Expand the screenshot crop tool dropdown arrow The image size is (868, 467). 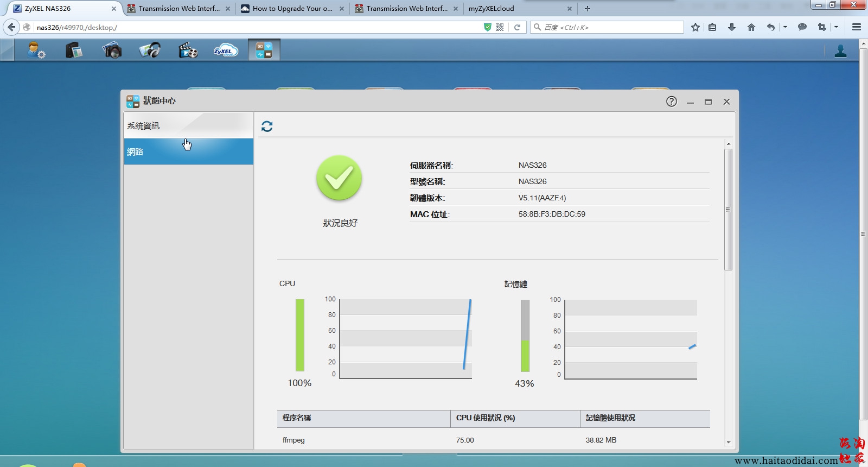[x=836, y=27]
